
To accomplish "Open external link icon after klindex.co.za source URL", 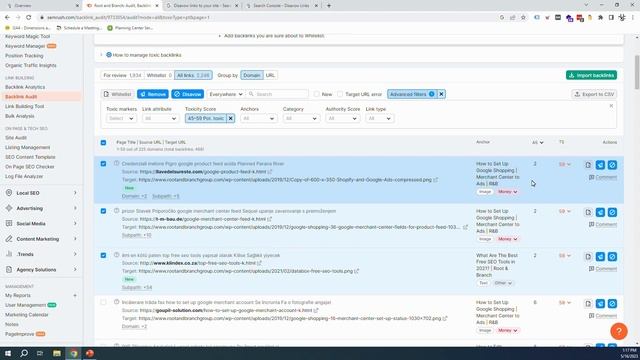I will [x=260, y=263].
